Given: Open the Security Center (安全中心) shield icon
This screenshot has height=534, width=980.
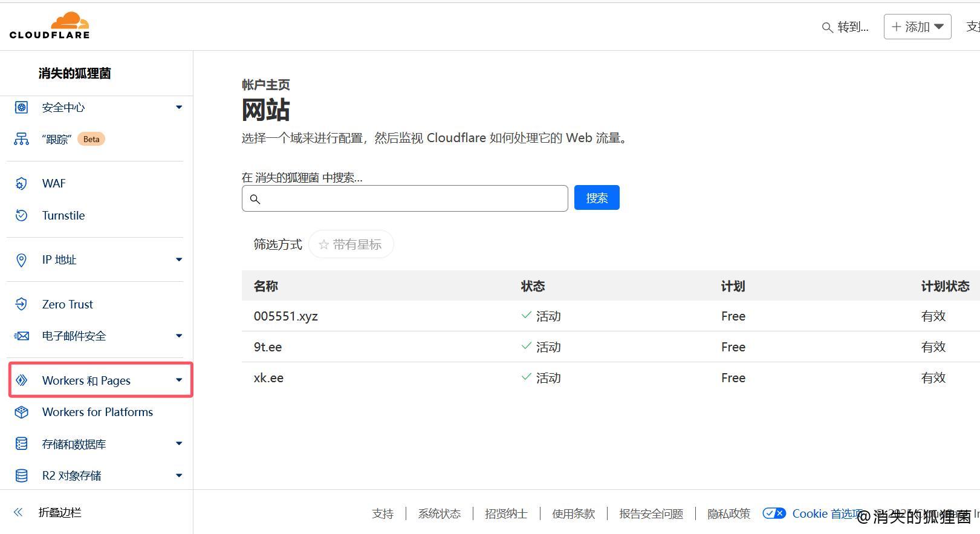Looking at the screenshot, I should 21,108.
